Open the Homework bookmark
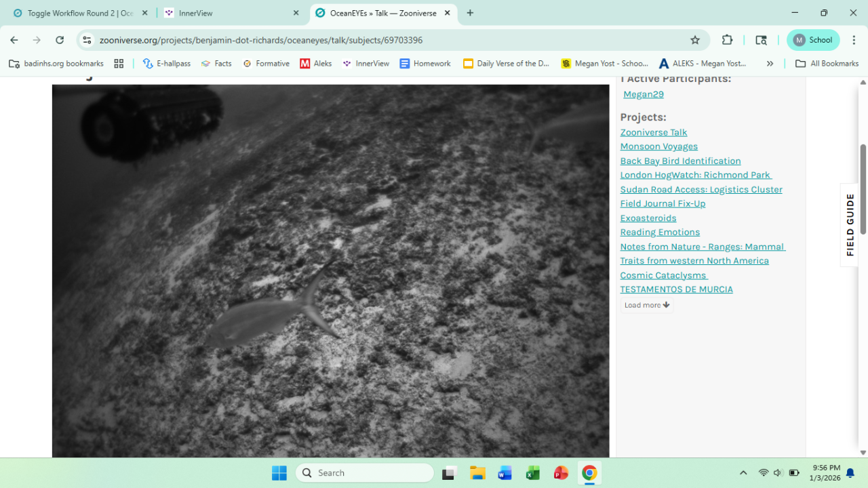This screenshot has height=488, width=868. tap(425, 63)
